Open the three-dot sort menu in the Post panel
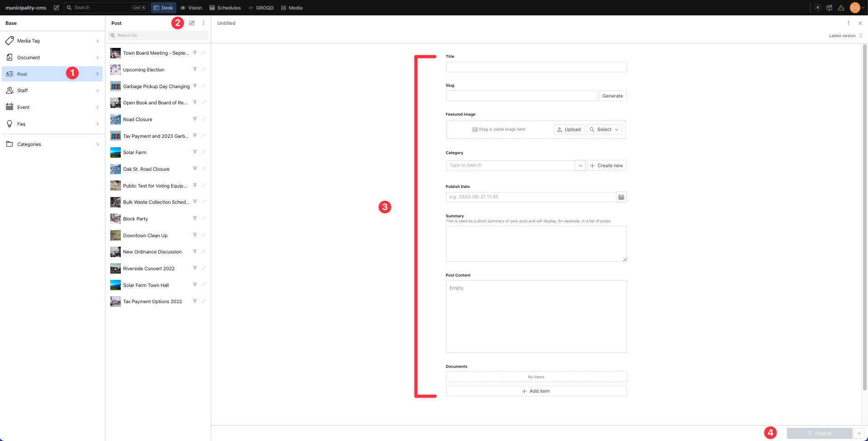Screen dimensions: 868x441 (203, 23)
